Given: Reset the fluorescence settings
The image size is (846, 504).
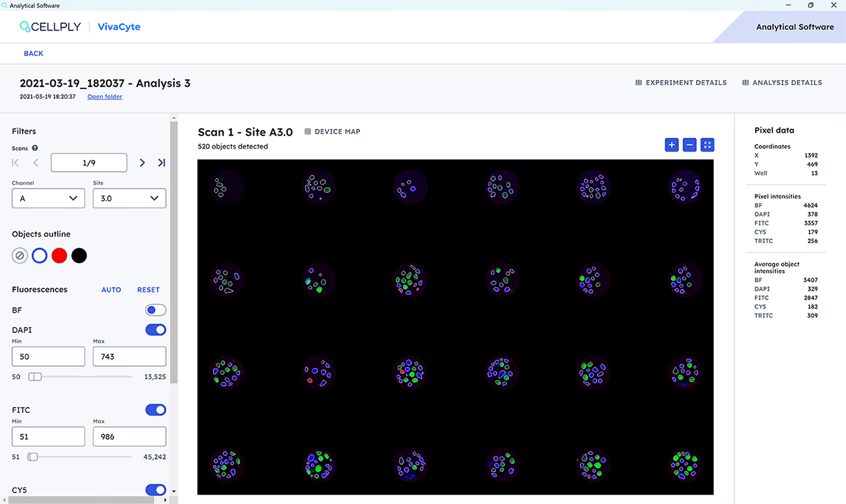Looking at the screenshot, I should (x=148, y=289).
